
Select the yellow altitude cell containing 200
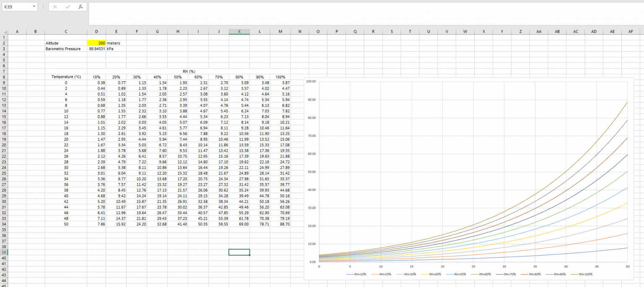(x=96, y=43)
